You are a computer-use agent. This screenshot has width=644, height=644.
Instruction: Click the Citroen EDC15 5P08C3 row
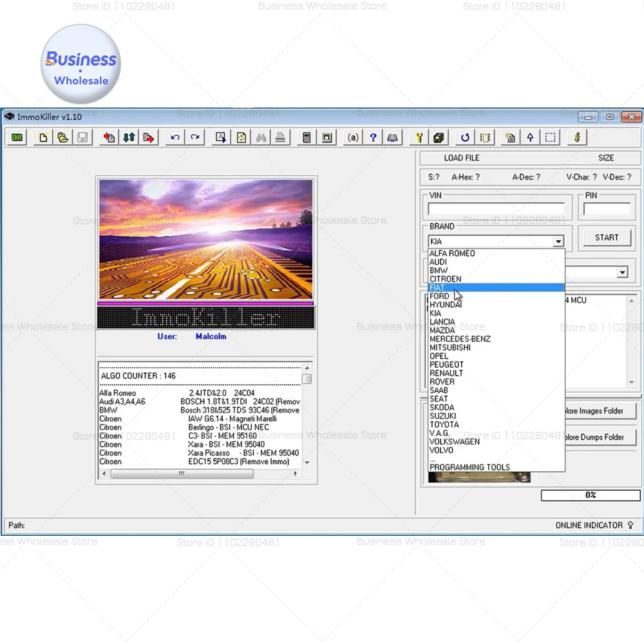click(x=200, y=462)
